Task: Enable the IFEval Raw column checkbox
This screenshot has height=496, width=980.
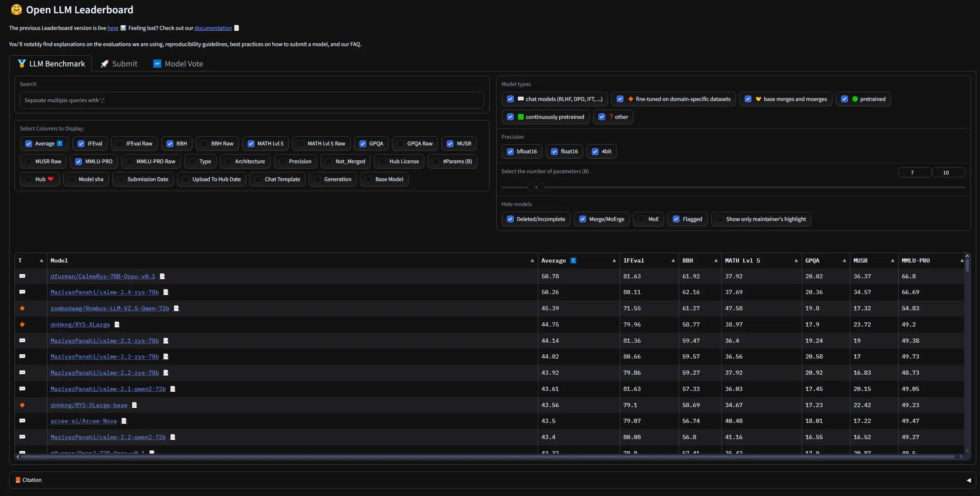Action: pyautogui.click(x=120, y=143)
